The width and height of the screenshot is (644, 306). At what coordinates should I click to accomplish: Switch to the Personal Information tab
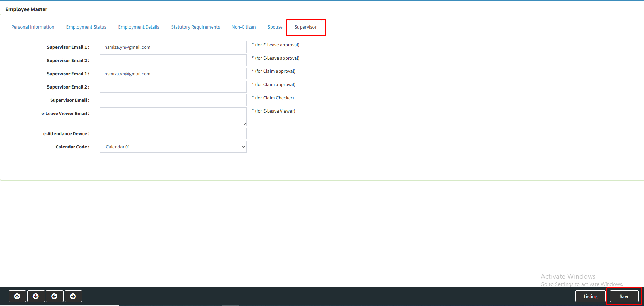click(33, 27)
